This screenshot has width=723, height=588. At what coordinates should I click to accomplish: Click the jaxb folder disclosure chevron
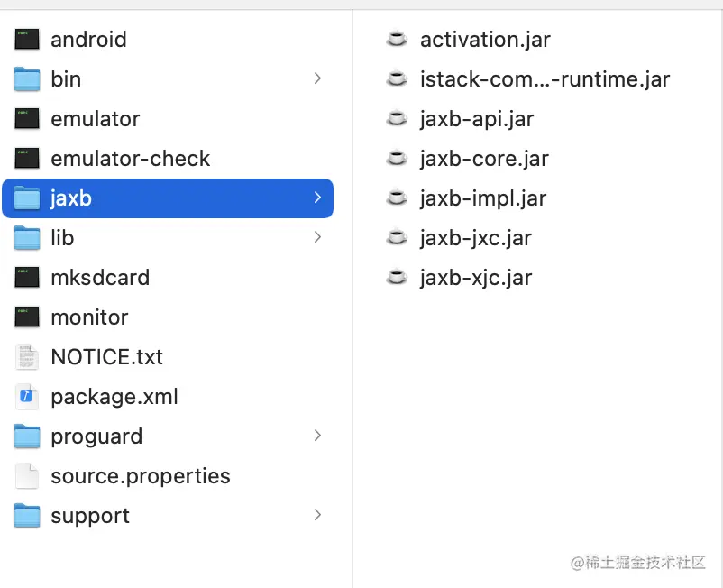tap(317, 198)
